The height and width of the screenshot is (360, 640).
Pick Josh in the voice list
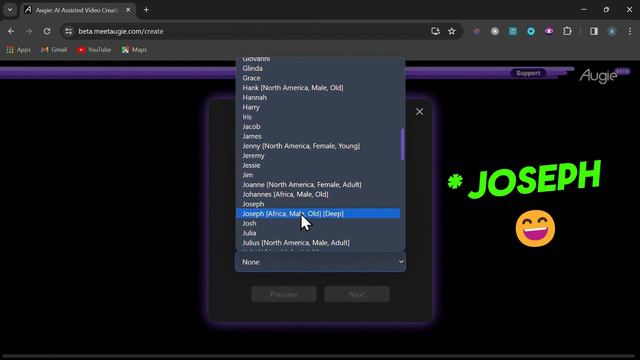(x=318, y=223)
